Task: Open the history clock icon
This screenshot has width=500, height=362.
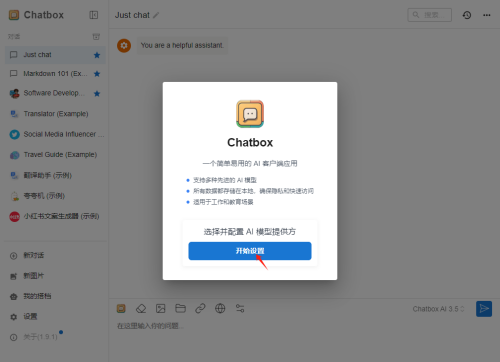Action: pos(467,15)
